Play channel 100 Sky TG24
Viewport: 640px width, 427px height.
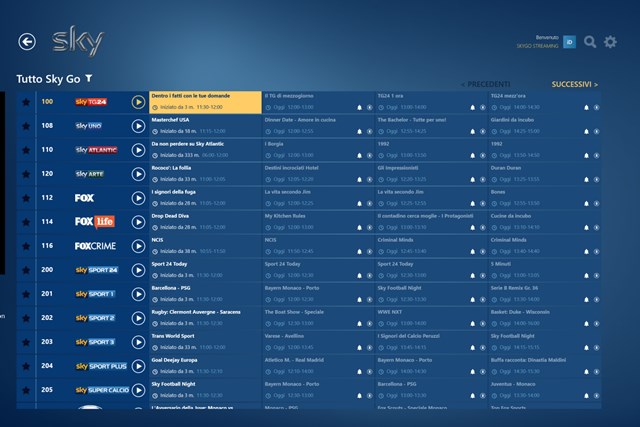(x=138, y=102)
